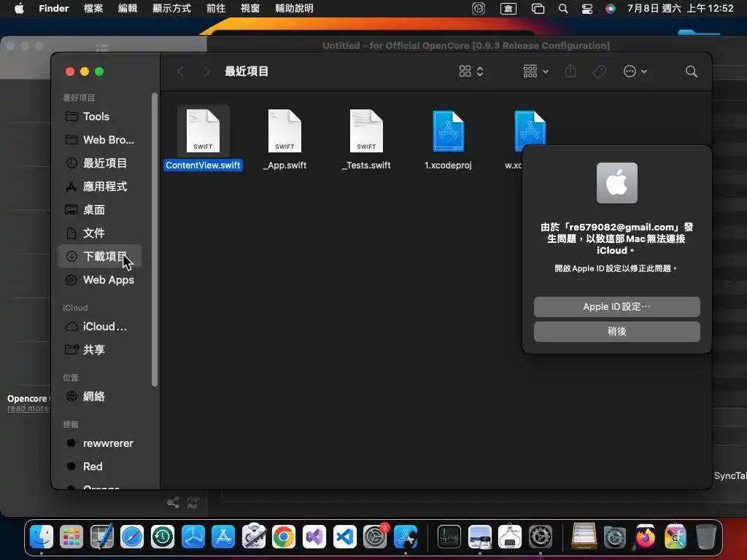The width and height of the screenshot is (747, 560).
Task: Open Time Machine from the Dock
Action: click(163, 537)
